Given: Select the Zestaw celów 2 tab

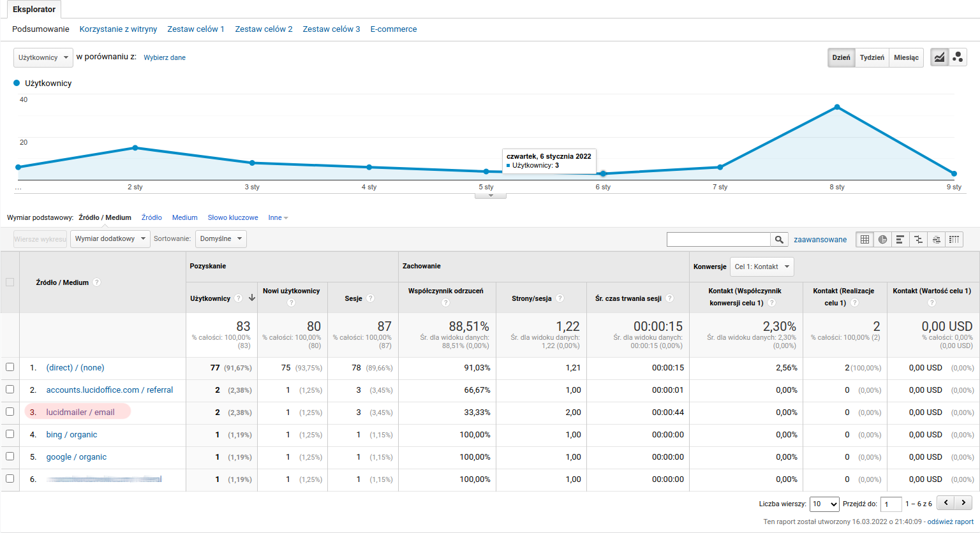Looking at the screenshot, I should (x=264, y=29).
